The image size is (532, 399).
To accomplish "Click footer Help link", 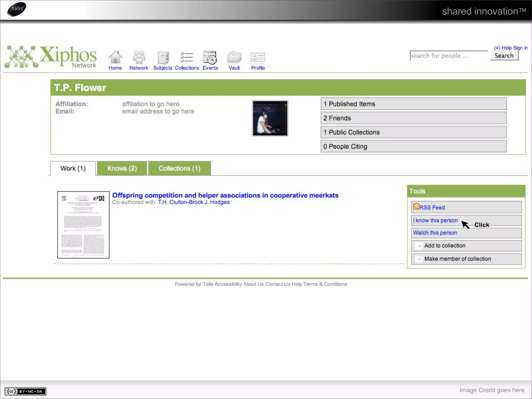I will (297, 284).
